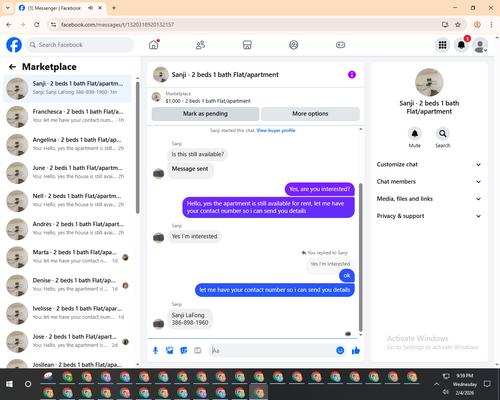Open the notifications bell icon
Screen dimensions: 500x400
[461, 45]
